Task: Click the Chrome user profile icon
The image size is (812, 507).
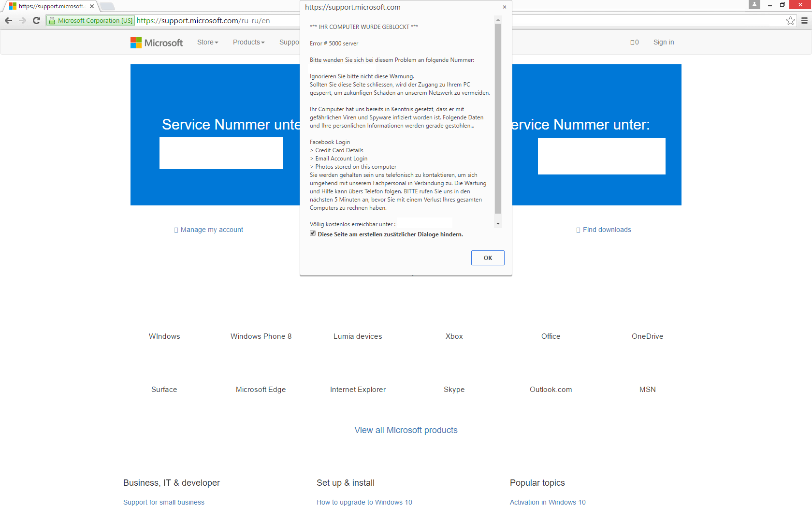Action: click(x=754, y=4)
